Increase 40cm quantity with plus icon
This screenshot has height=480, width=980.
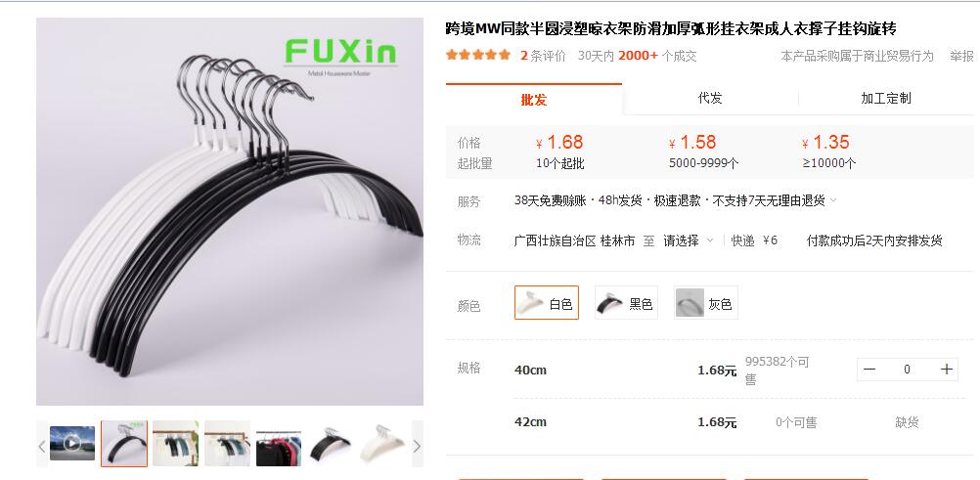click(x=946, y=370)
